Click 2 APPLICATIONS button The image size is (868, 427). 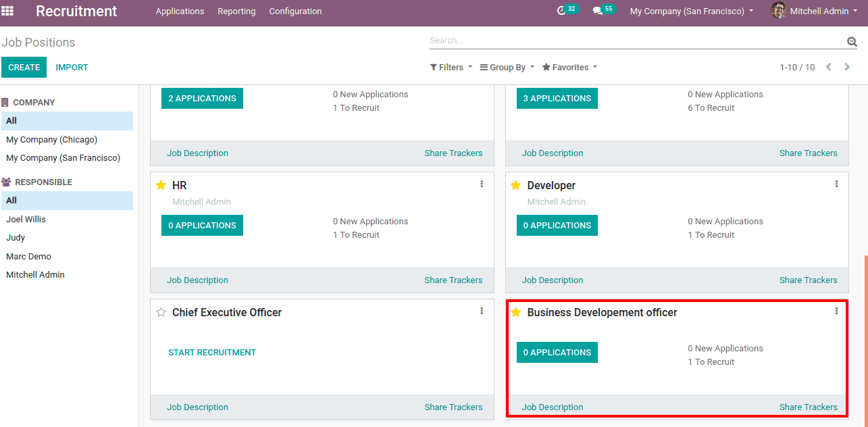click(x=202, y=98)
